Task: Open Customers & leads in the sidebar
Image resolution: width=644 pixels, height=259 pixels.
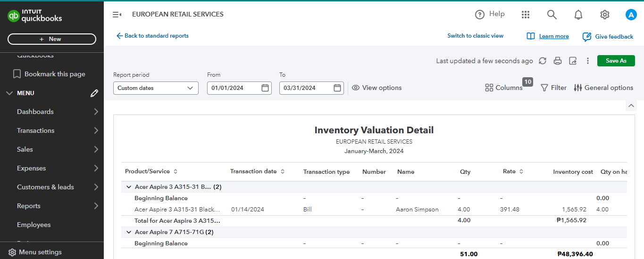Action: (x=45, y=187)
